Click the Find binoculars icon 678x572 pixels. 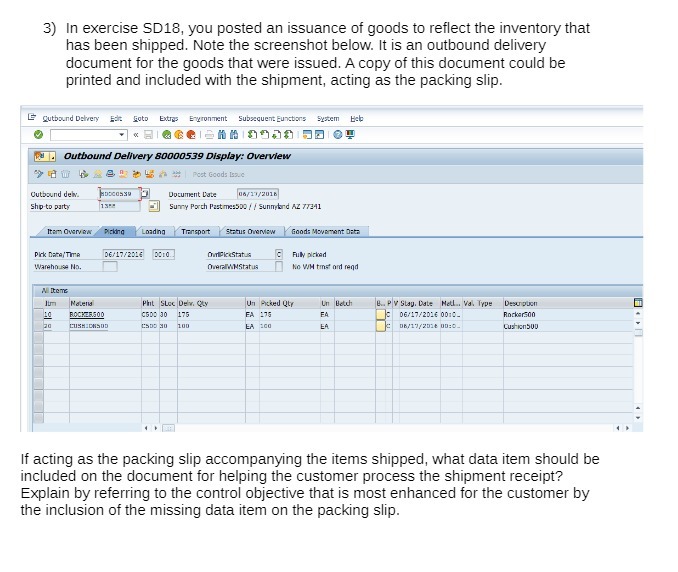pos(222,135)
